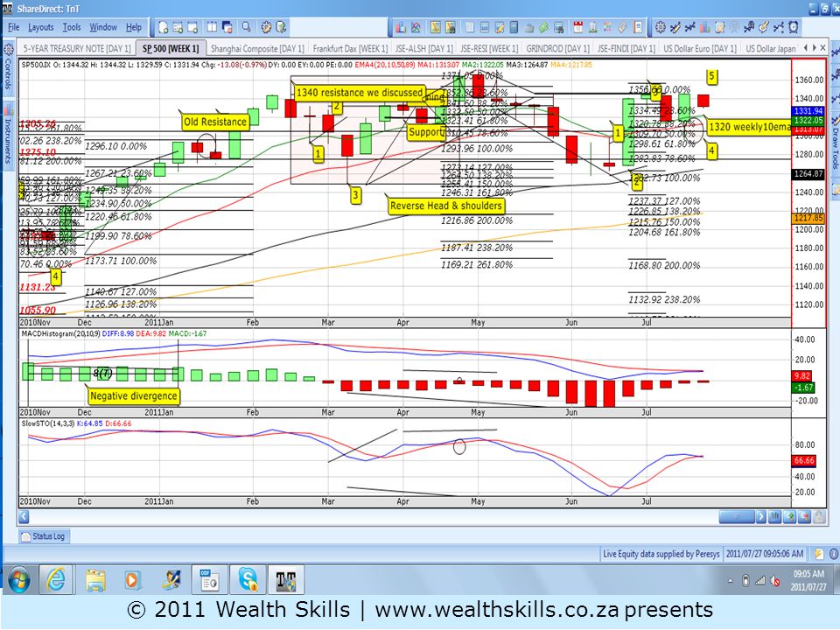The image size is (840, 630).
Task: Click the 'Old Resistance' chart label
Action: [x=215, y=122]
